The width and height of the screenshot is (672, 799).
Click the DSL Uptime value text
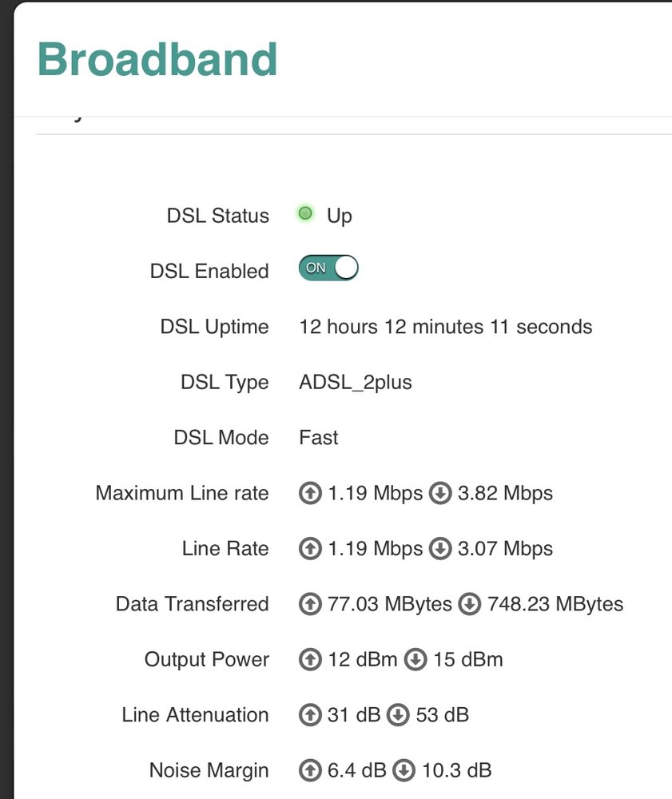coord(445,327)
